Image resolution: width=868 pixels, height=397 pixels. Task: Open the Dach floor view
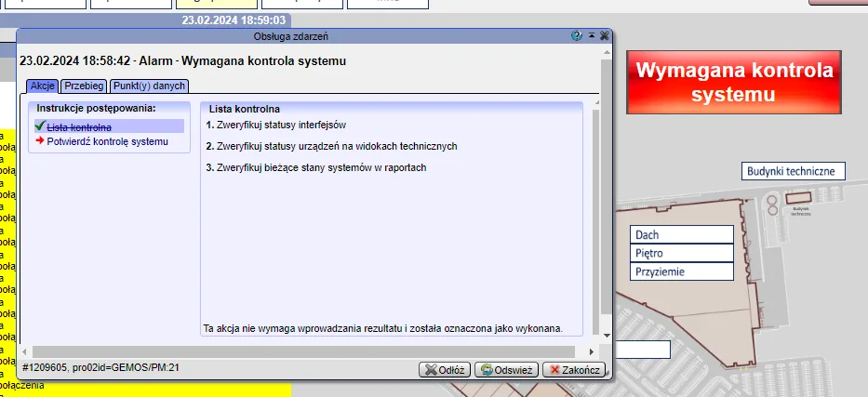click(681, 234)
